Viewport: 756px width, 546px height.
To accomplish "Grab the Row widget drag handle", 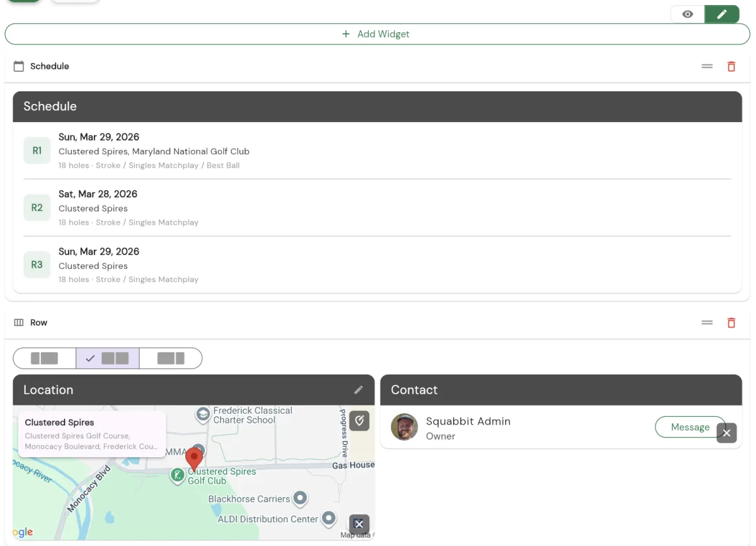I will click(x=707, y=322).
